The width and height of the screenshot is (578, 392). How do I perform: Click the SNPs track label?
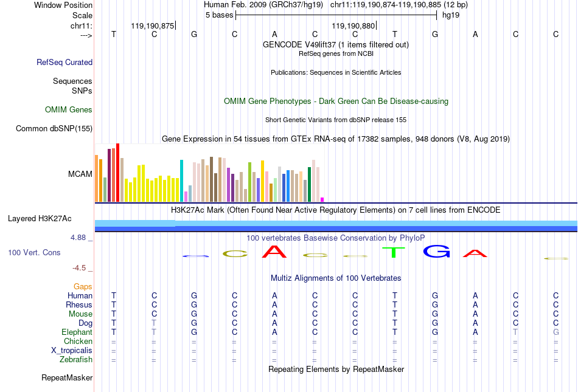point(82,91)
